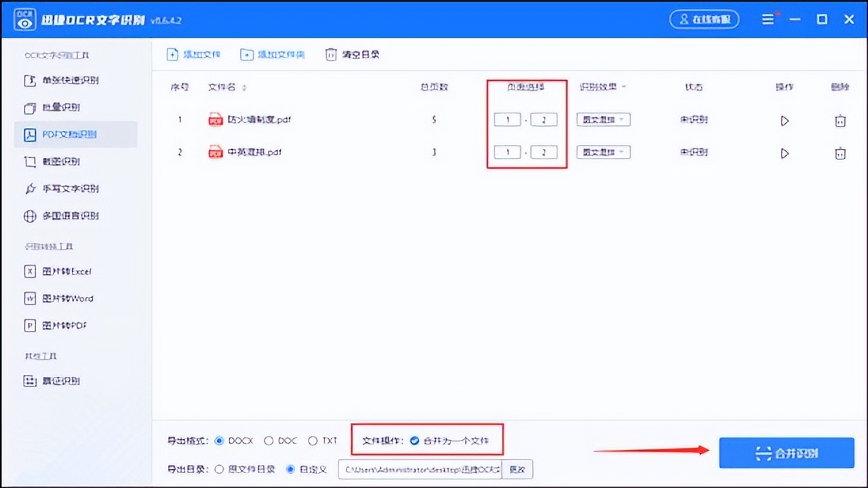Image resolution: width=868 pixels, height=488 pixels.
Task: Open the 识别效果 dropdown for 防火墙制度.pdf
Action: pyautogui.click(x=603, y=119)
